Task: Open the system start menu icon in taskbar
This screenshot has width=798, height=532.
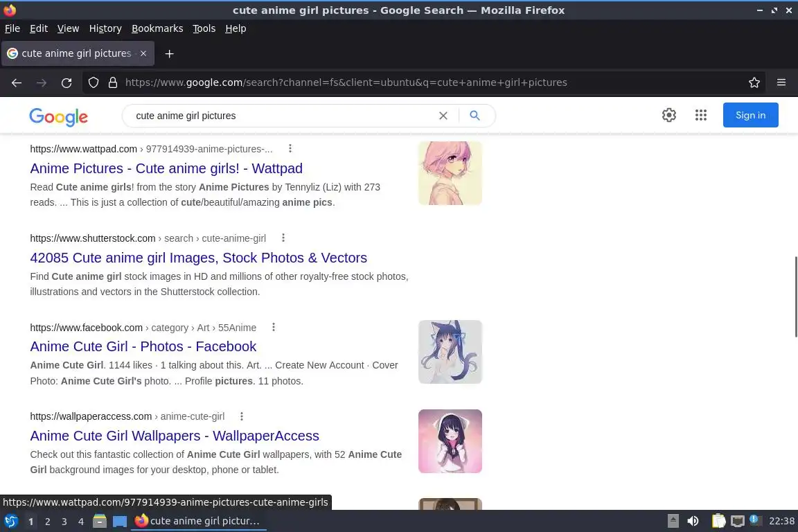Action: point(11,522)
